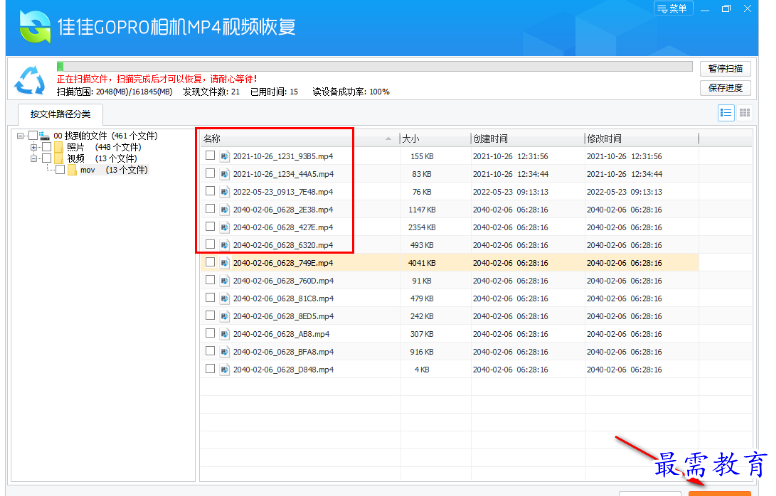Viewport: 776px width, 496px height.
Task: Click the 视频 folder icon
Action: pyautogui.click(x=59, y=158)
